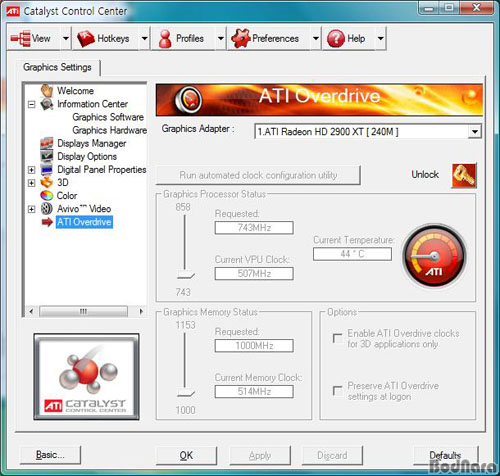This screenshot has width=500, height=476.
Task: Click the Hotkeys keyboard icon
Action: (86, 38)
